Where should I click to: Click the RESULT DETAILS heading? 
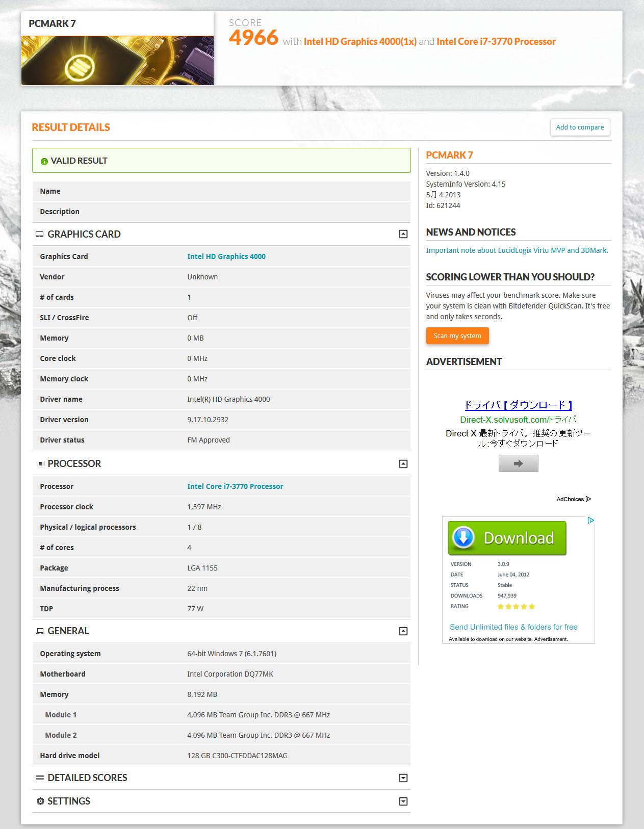tap(71, 127)
